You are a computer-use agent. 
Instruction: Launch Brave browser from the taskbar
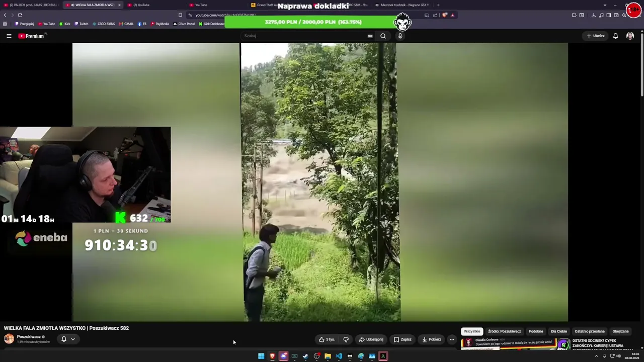tap(272, 356)
